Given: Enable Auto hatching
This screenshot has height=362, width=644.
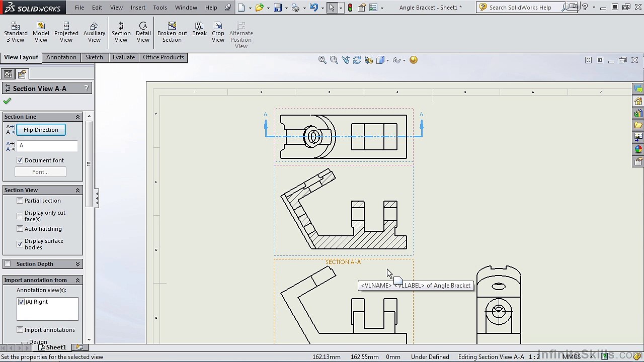Looking at the screenshot, I should tap(20, 229).
